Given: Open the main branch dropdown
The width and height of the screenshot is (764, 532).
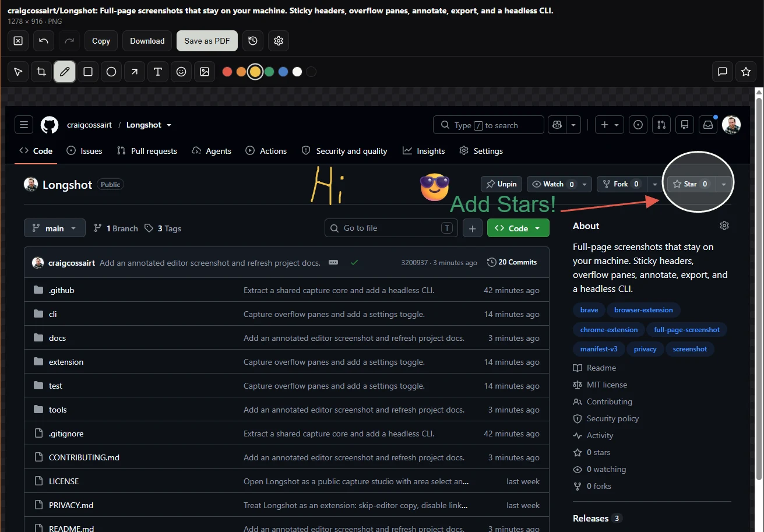Looking at the screenshot, I should point(55,228).
